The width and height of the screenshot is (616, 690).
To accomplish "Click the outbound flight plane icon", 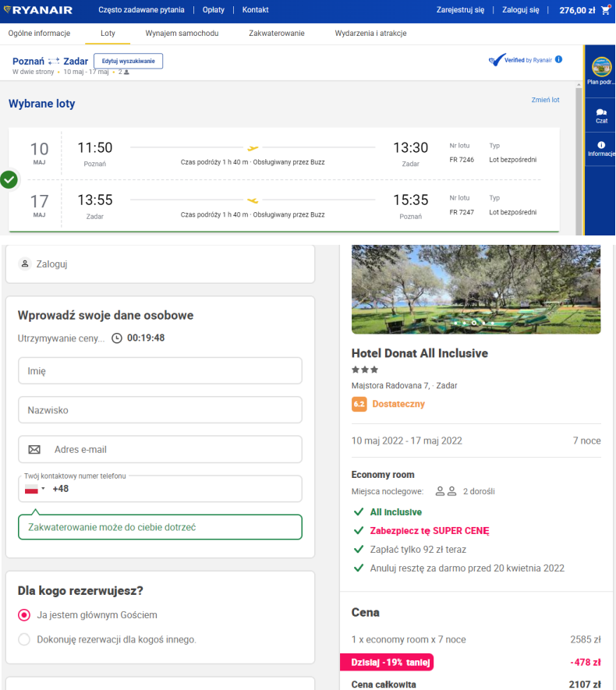I will click(253, 148).
